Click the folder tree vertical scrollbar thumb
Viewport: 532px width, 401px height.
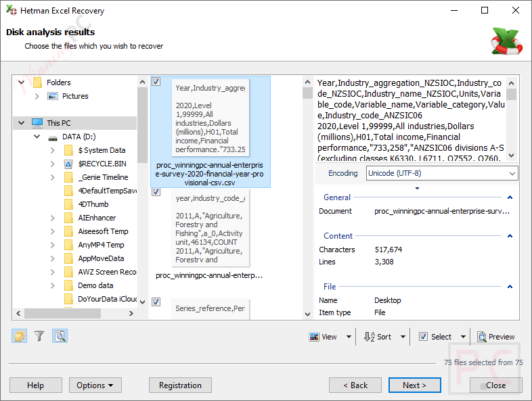143,125
